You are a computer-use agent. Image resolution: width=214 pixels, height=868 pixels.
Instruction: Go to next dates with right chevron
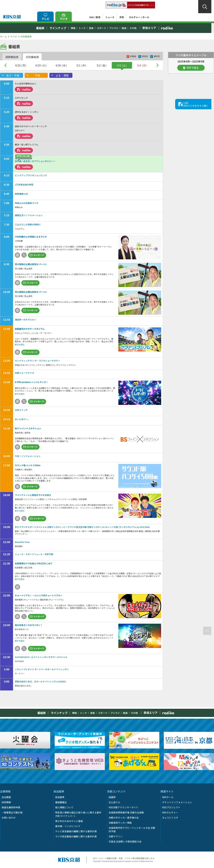pyautogui.click(x=157, y=65)
